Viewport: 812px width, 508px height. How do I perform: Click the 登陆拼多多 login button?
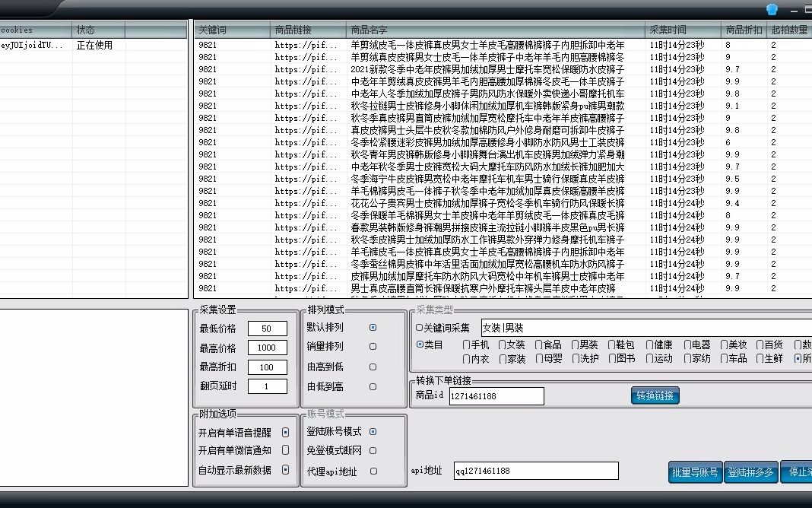tap(751, 471)
